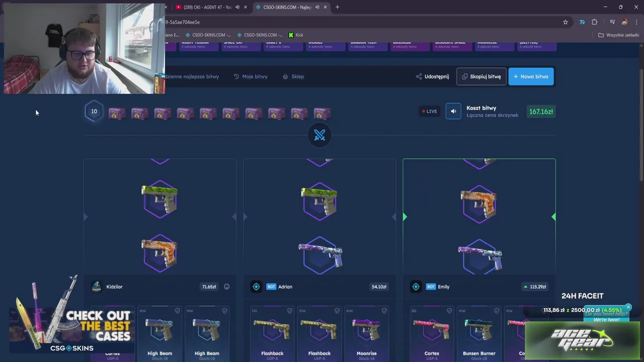Click the bot target icon beside Emily
The height and width of the screenshot is (362, 644).
(x=416, y=287)
